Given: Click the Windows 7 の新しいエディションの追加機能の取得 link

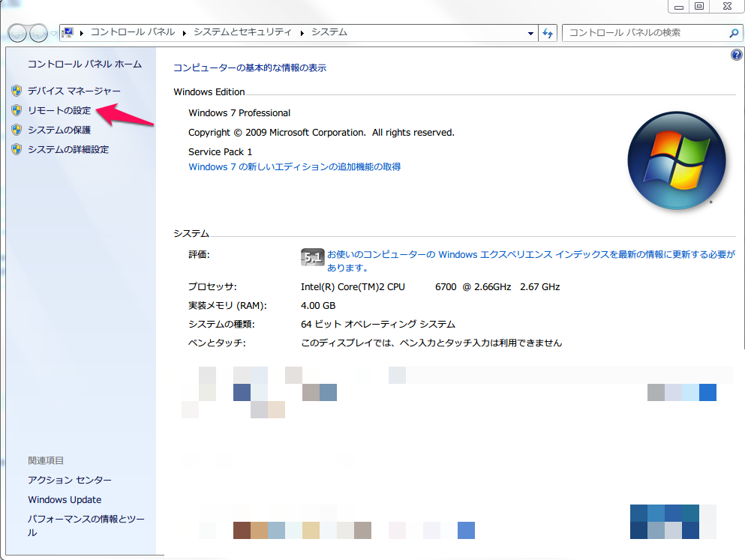Looking at the screenshot, I should (294, 166).
